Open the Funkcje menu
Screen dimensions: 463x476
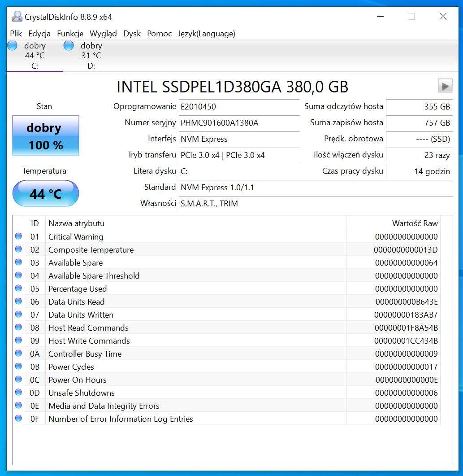point(70,34)
